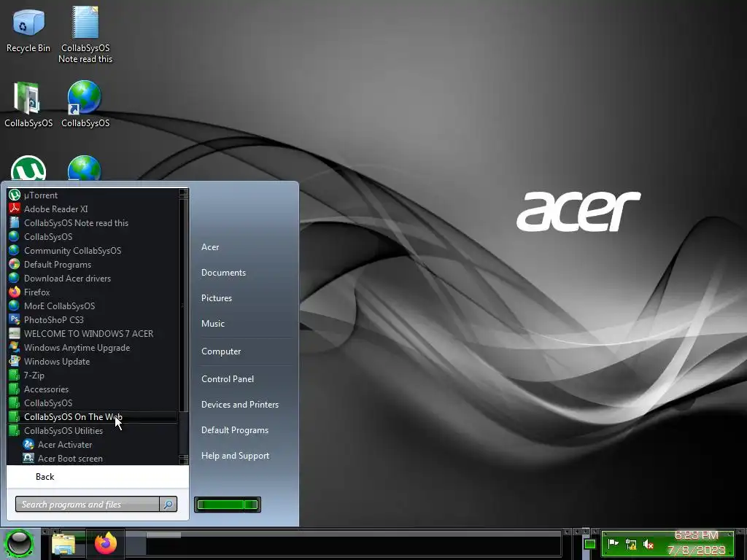This screenshot has height=560, width=747.
Task: Click the Start orb on the taskbar
Action: [x=19, y=543]
